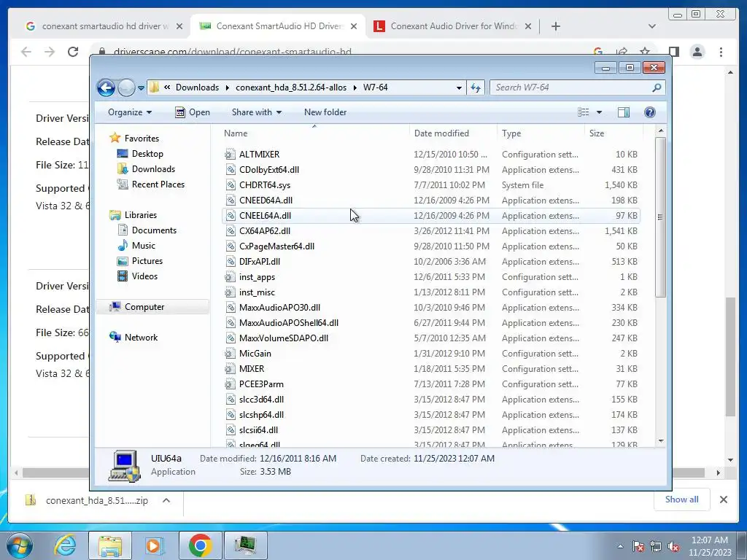Select the DIFxAPI.dll file icon
This screenshot has height=560, width=747.
click(x=230, y=262)
